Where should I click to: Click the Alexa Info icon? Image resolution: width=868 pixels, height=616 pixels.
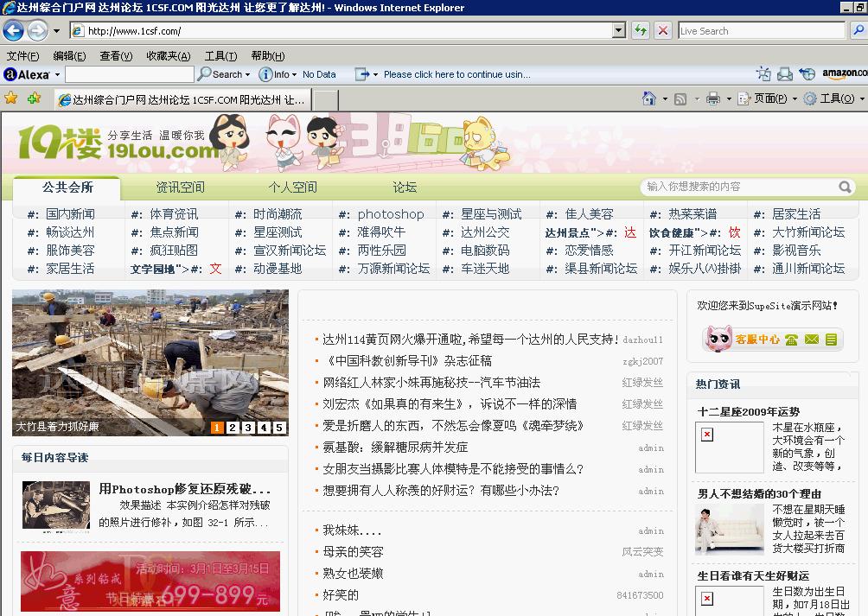pos(265,74)
